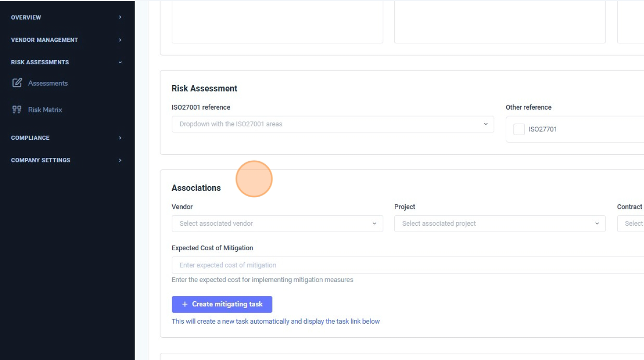The height and width of the screenshot is (360, 644).
Task: Click the Vendor dropdown chevron icon
Action: point(374,223)
